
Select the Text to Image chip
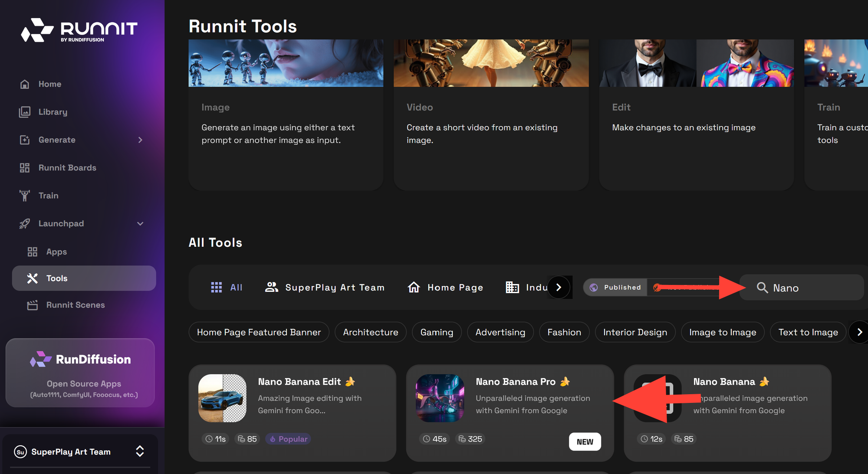(x=808, y=332)
